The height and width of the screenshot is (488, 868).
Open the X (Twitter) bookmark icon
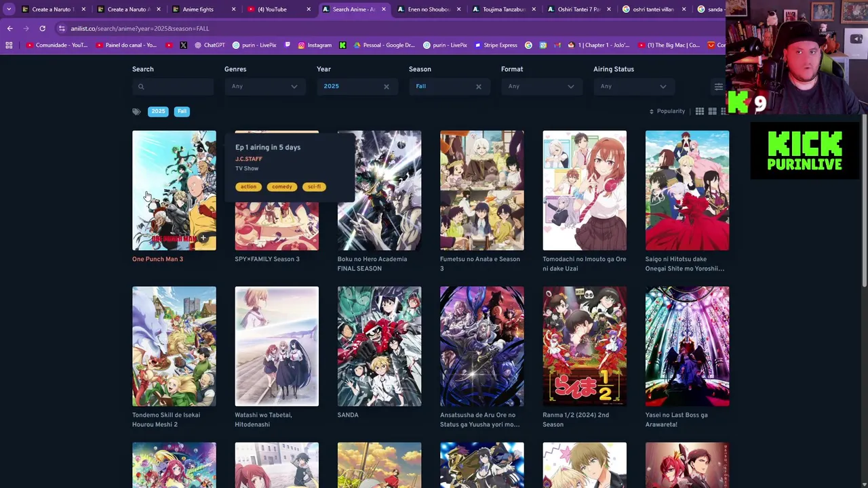(x=183, y=45)
